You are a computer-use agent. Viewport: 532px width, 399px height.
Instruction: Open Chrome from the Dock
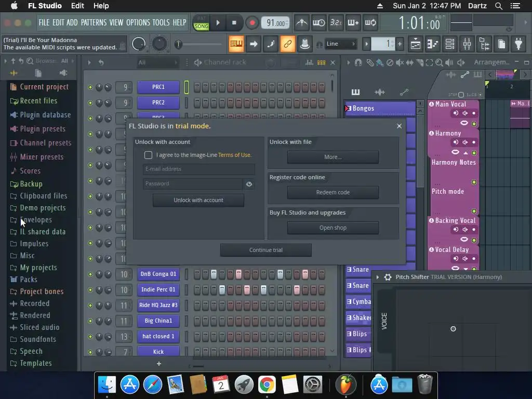click(x=267, y=384)
